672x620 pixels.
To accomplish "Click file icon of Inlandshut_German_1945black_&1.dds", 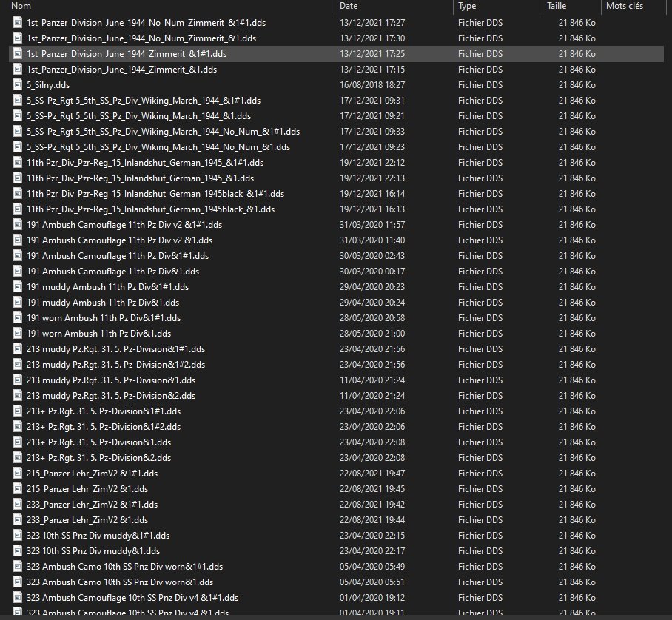I will [x=18, y=209].
